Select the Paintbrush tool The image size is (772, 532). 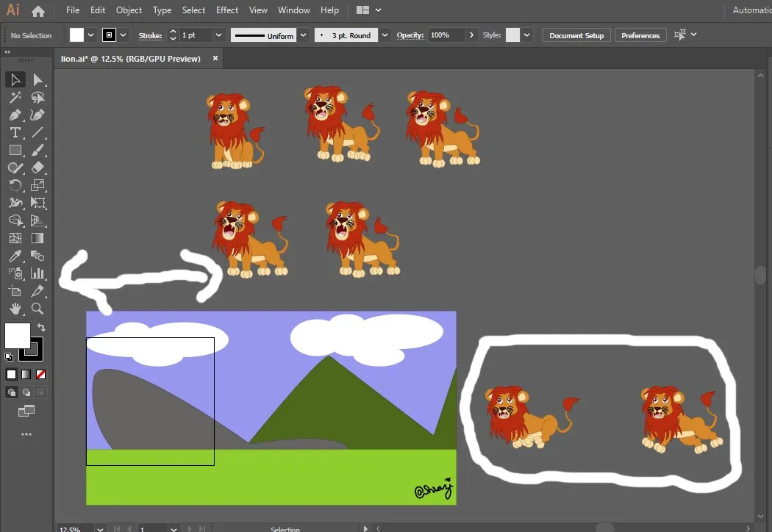[37, 150]
